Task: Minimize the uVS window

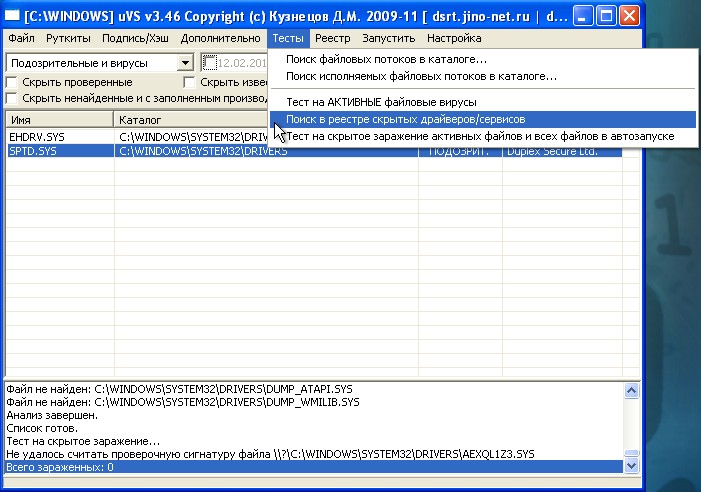Action: (x=583, y=17)
